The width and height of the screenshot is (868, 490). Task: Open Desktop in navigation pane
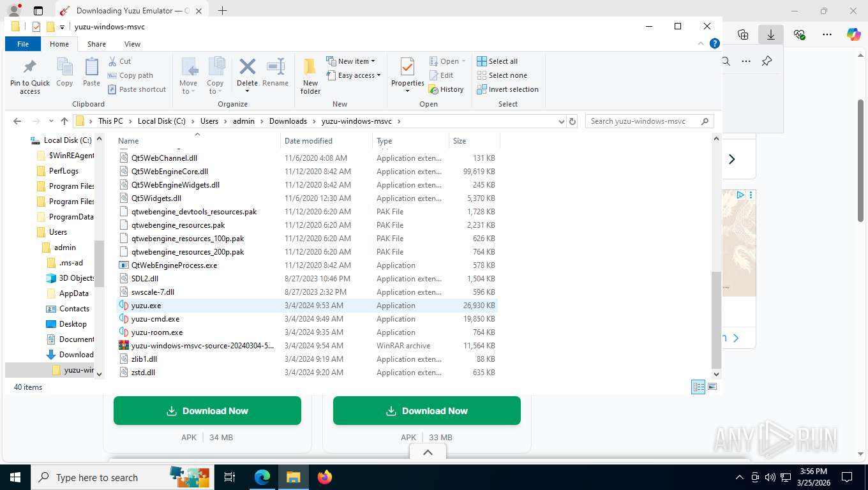(66, 324)
